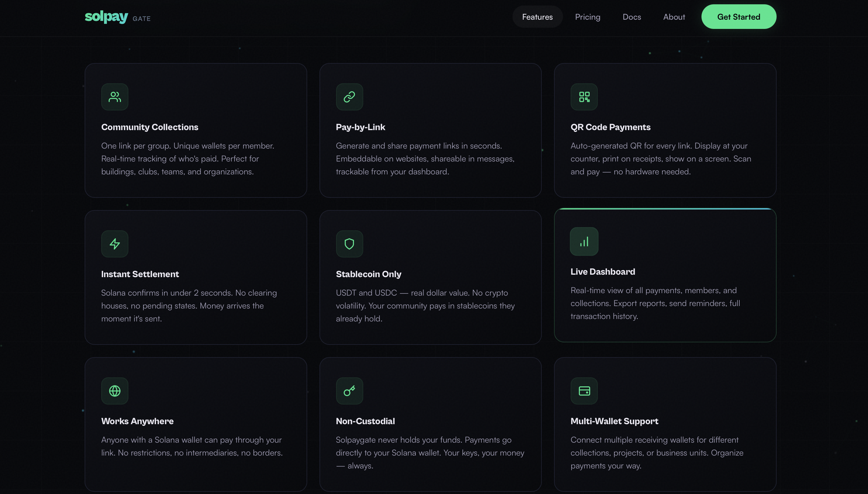This screenshot has height=494, width=868.
Task: Open the Features nav item
Action: (x=537, y=17)
